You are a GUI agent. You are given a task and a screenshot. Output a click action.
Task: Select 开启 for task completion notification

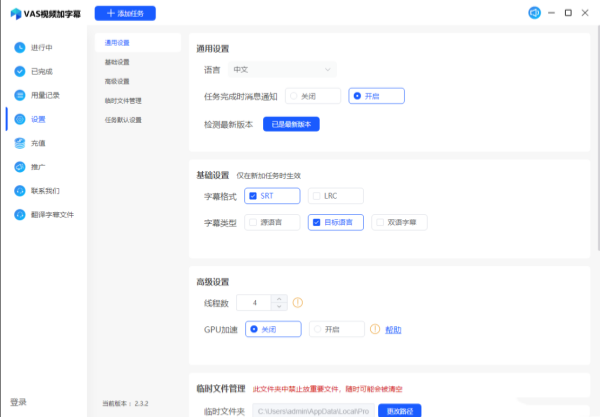(377, 96)
